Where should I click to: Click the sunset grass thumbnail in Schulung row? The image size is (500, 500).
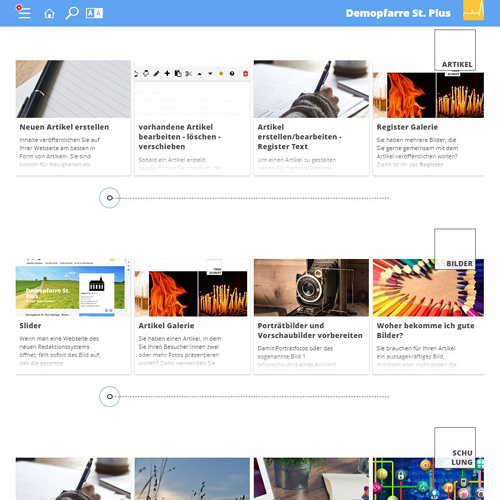192,479
